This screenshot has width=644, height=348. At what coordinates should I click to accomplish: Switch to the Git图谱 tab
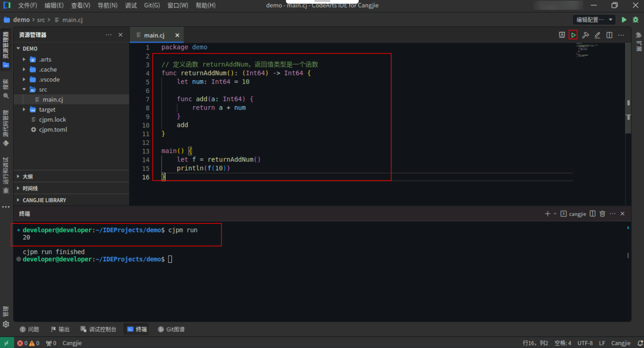pos(171,329)
